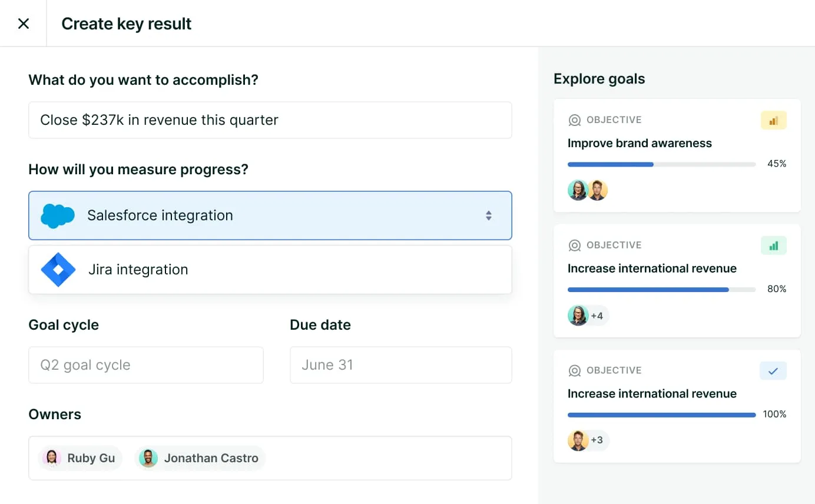Image resolution: width=815 pixels, height=504 pixels.
Task: Click the green bar chart status badge
Action: pyautogui.click(x=773, y=246)
